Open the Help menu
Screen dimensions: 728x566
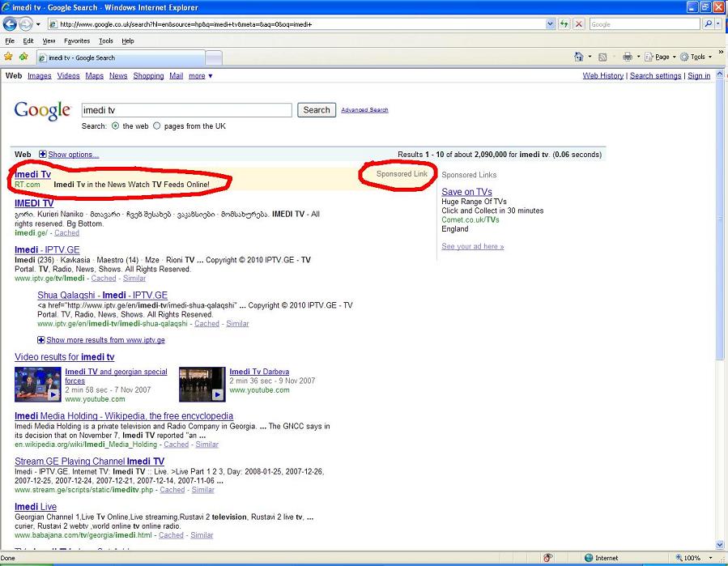tap(128, 40)
